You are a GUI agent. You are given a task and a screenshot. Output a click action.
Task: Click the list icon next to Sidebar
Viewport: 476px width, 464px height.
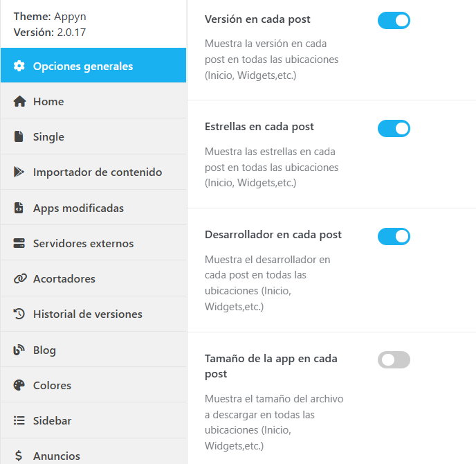19,420
